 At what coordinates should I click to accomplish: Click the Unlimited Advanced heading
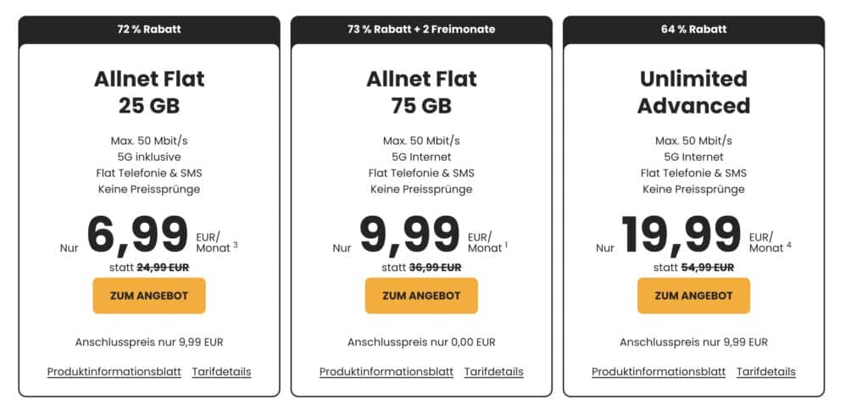(x=693, y=91)
